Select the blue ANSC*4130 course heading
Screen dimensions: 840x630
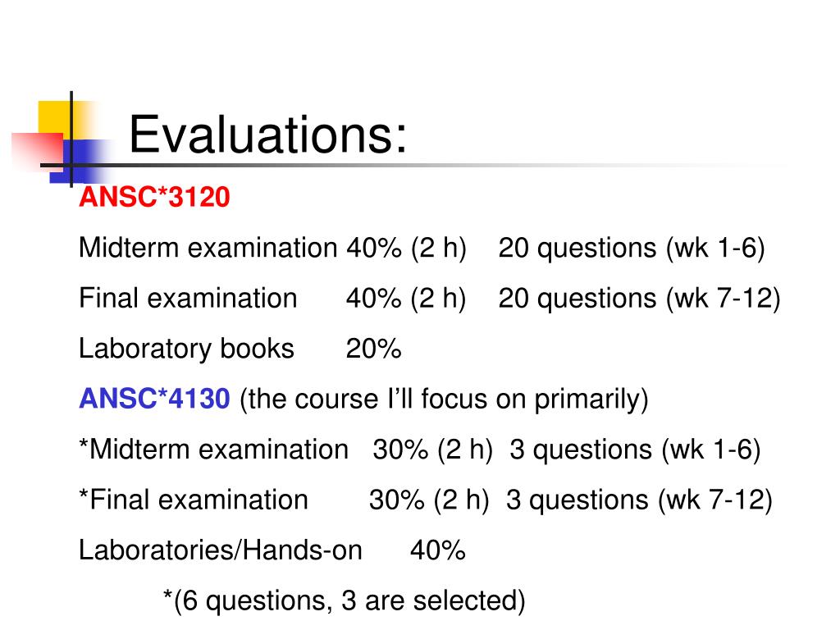[154, 399]
